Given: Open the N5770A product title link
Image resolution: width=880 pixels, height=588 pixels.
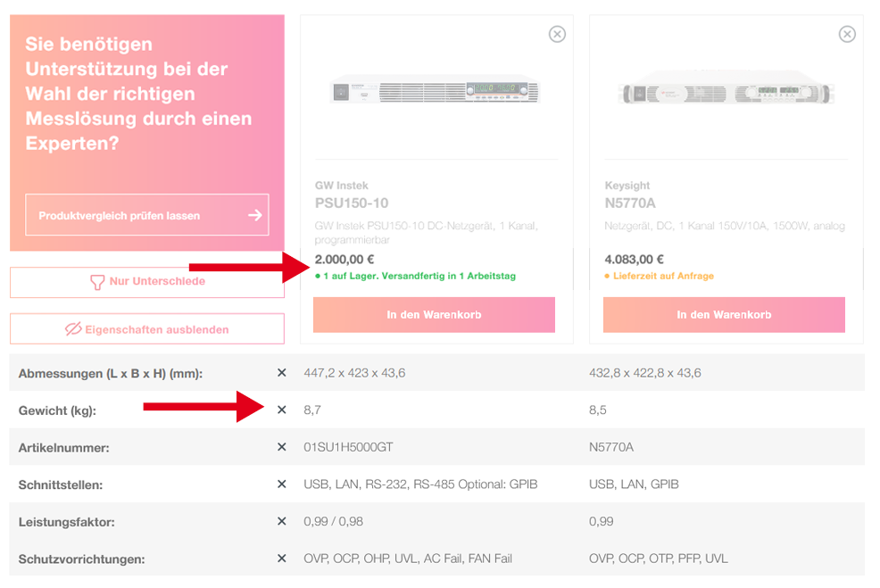Looking at the screenshot, I should click(x=630, y=203).
